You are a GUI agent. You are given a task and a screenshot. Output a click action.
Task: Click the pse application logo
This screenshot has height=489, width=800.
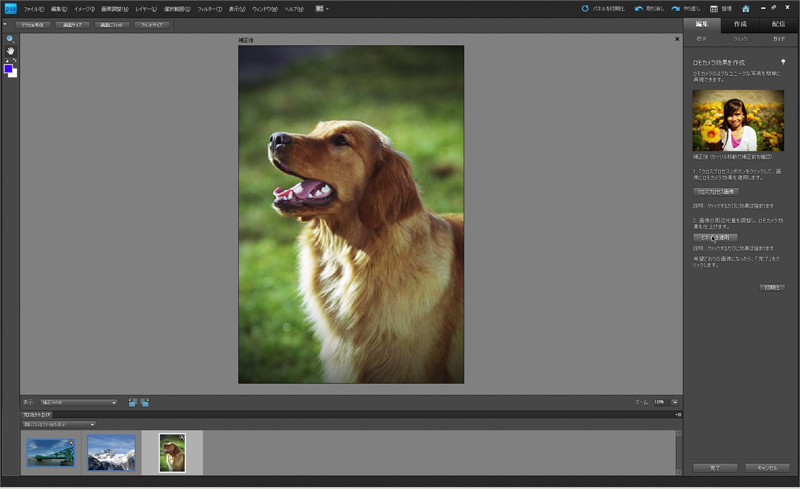click(9, 8)
